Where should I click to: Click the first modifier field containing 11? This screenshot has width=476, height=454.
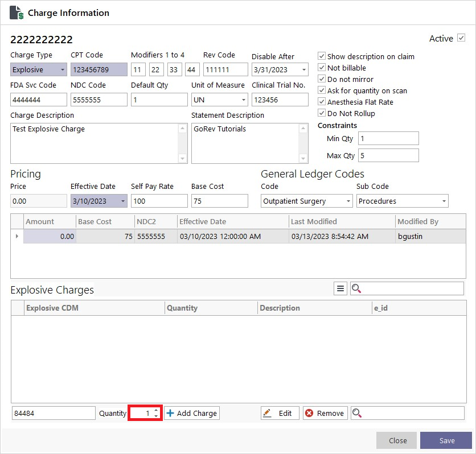[x=138, y=69]
